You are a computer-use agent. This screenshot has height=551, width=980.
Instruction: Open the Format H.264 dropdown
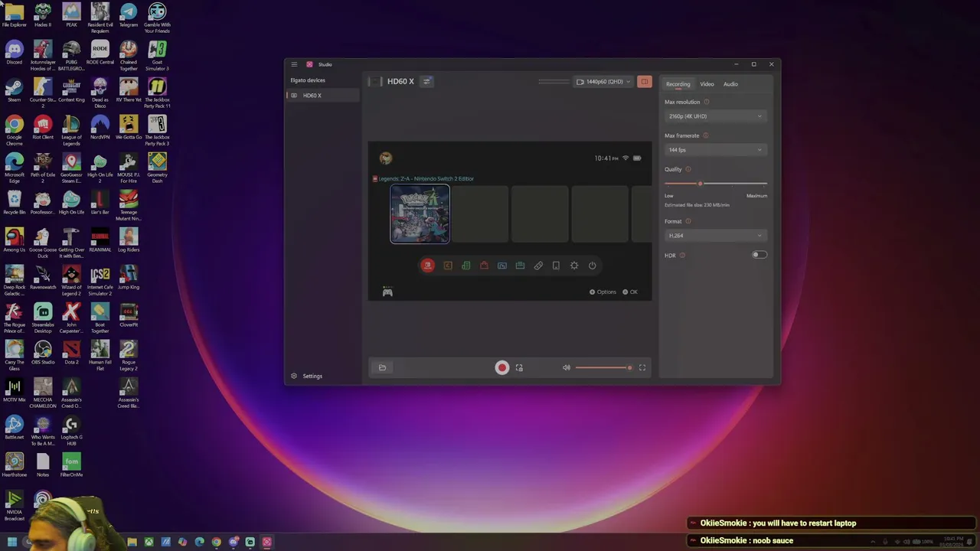(715, 236)
